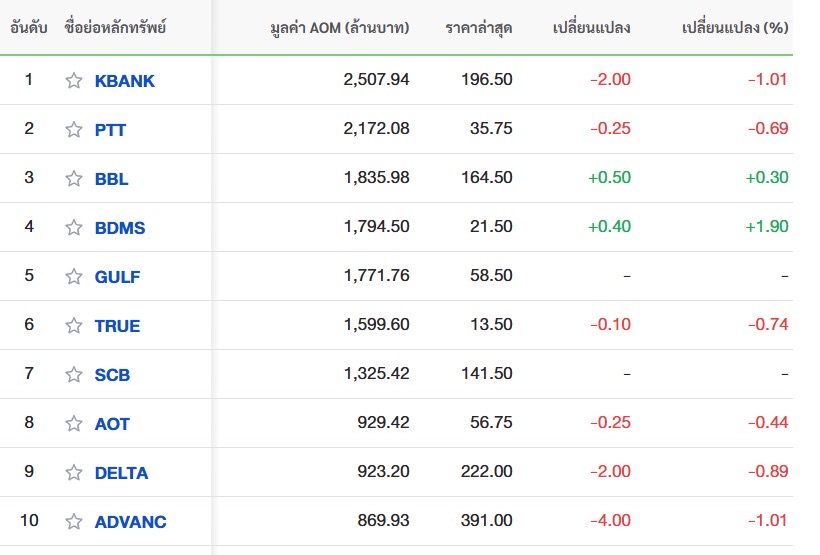Select the DELTA symbol link
The height and width of the screenshot is (555, 820).
click(x=121, y=473)
